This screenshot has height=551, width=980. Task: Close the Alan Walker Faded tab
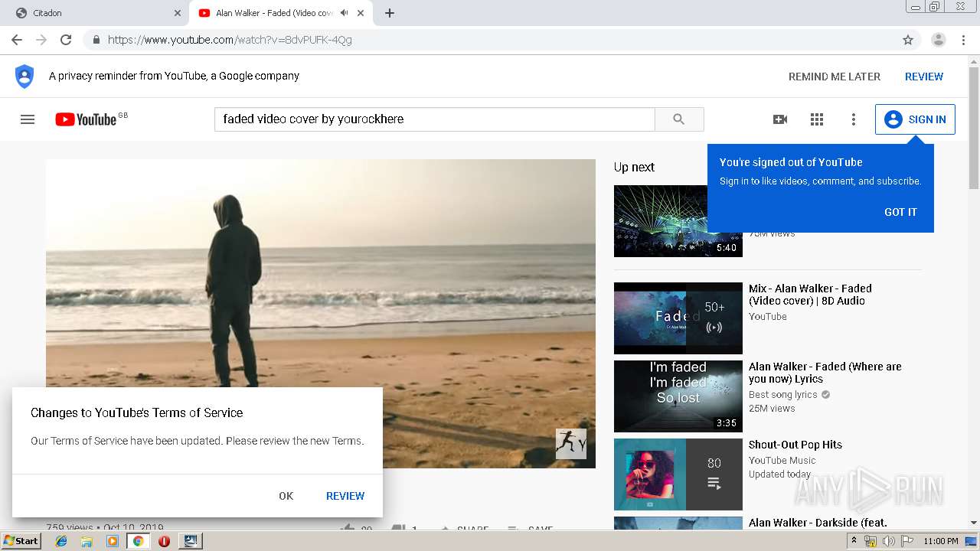click(361, 13)
